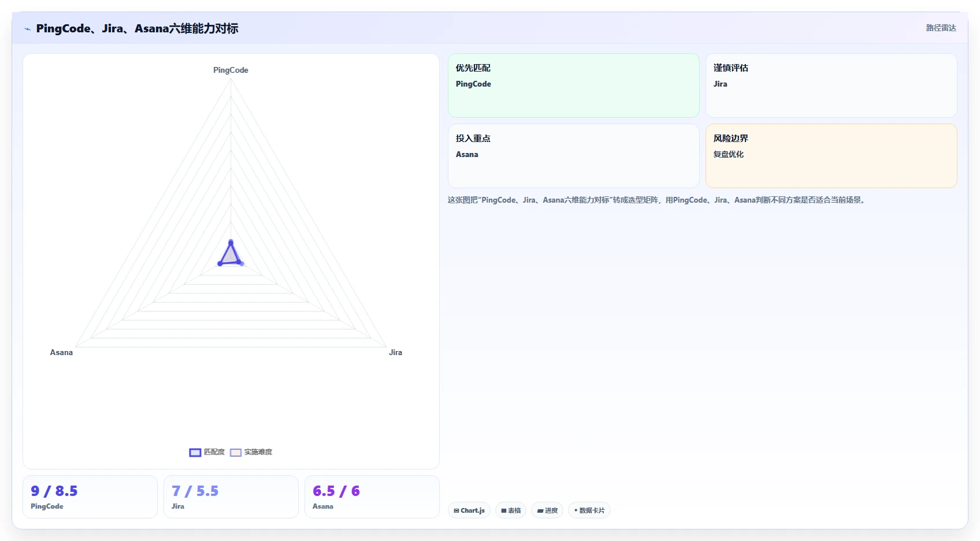Image resolution: width=980 pixels, height=541 pixels.
Task: Click the 6.5 / 6 Asana score card
Action: (x=372, y=497)
